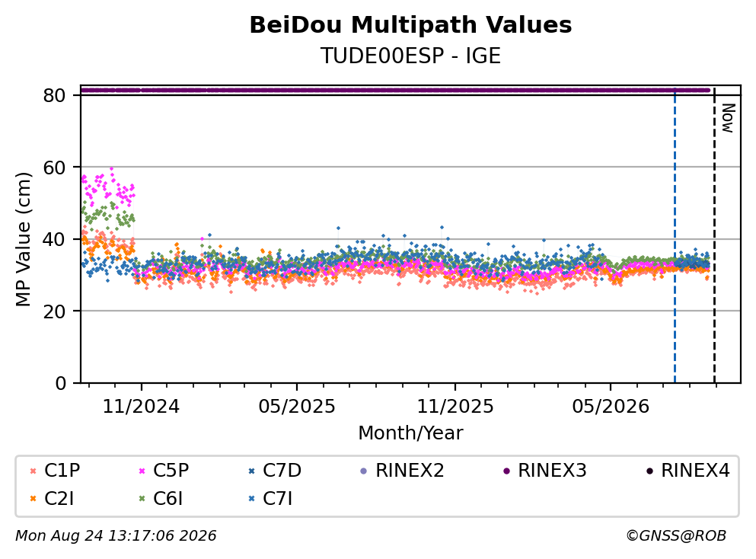This screenshot has height=559, width=756.
Task: Click the purple RINEX3 availability band
Action: tap(396, 90)
